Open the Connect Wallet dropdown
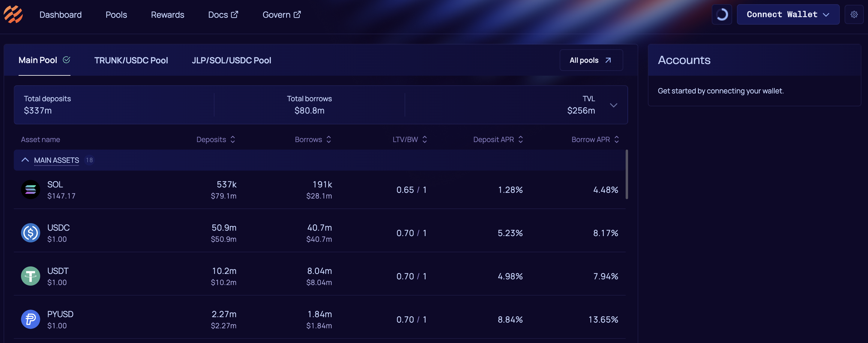Screen dimensions: 868x343 (788, 14)
